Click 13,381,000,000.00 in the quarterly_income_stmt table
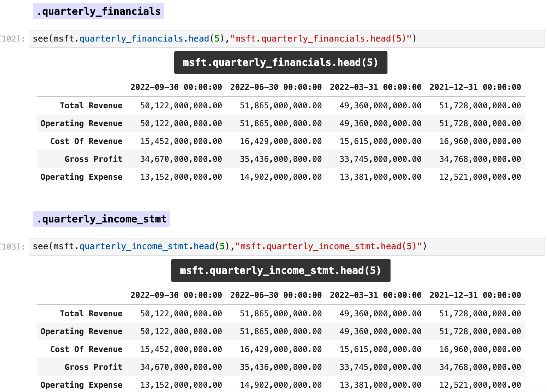 (381, 385)
